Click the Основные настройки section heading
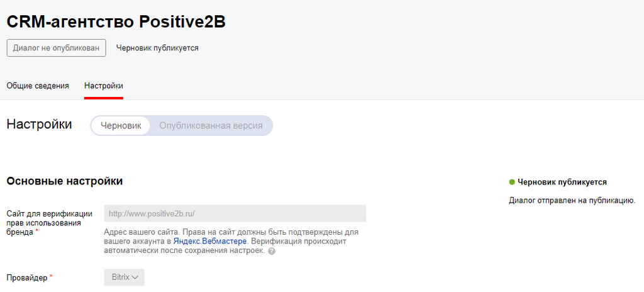Image resolution: width=644 pixels, height=292 pixels. (65, 181)
